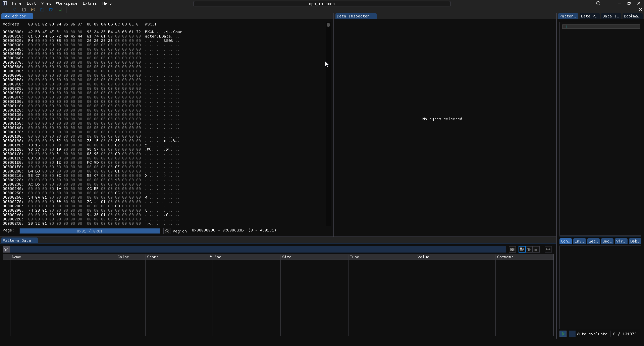Run pattern with green play button
644x346 pixels.
(x=563, y=334)
